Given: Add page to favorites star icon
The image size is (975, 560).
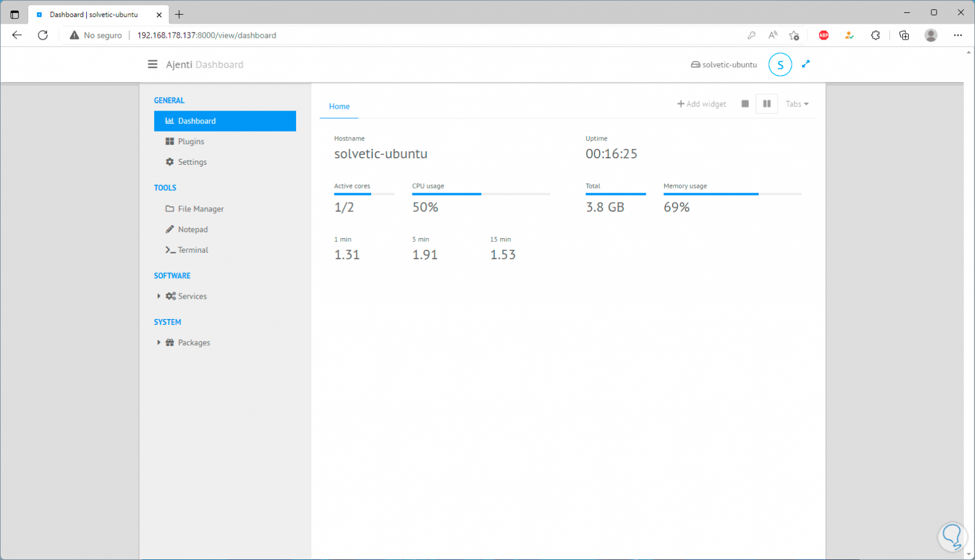Looking at the screenshot, I should (794, 35).
